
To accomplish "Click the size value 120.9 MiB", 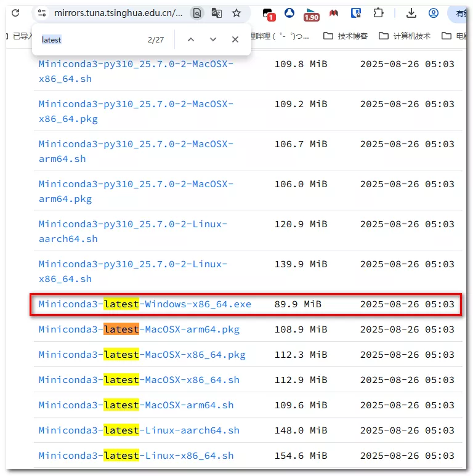I will (x=301, y=224).
